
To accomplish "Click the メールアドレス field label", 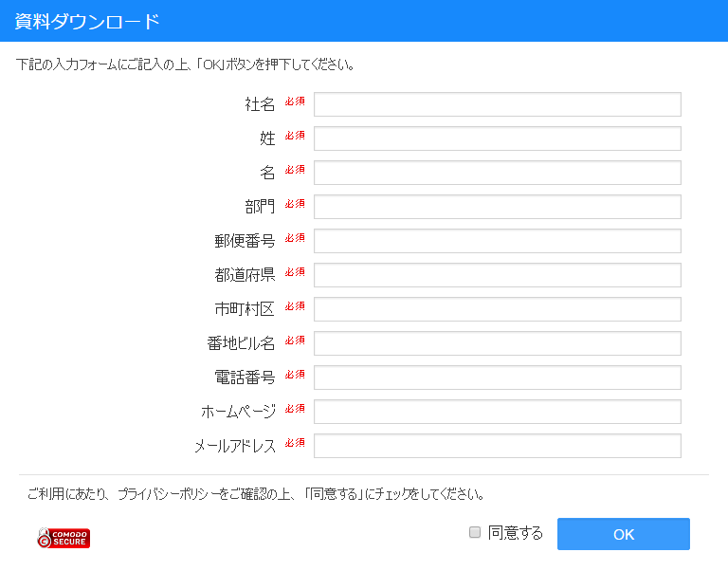I will coord(235,446).
